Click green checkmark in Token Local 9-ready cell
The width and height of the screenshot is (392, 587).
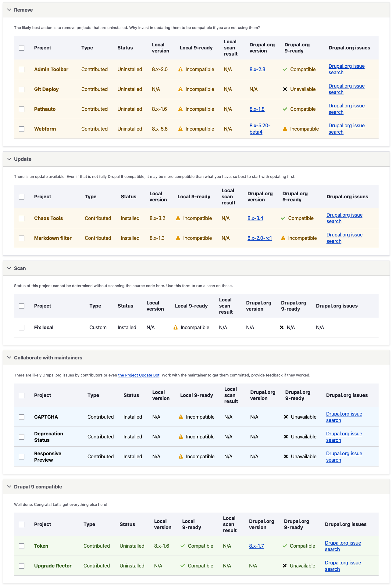point(183,546)
